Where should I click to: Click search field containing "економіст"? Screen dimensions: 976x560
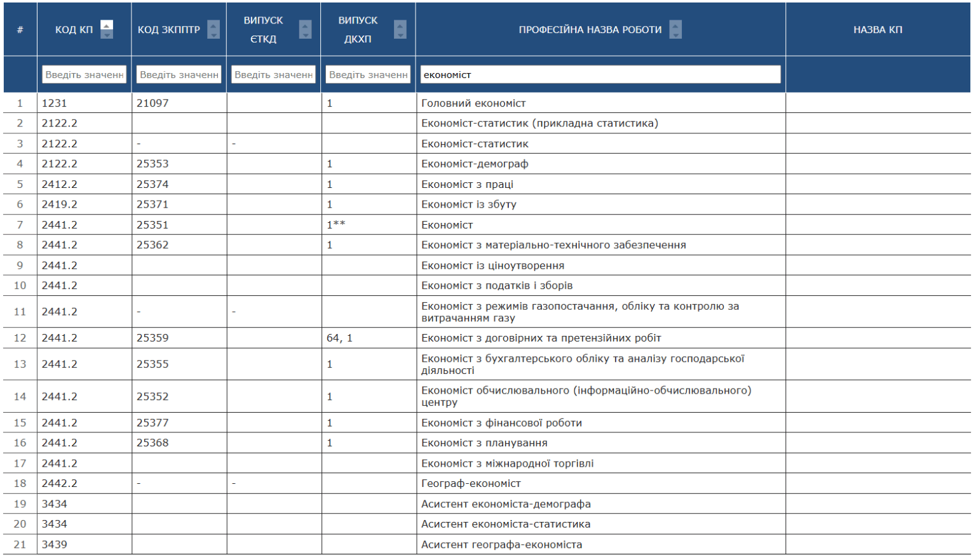pyautogui.click(x=600, y=75)
